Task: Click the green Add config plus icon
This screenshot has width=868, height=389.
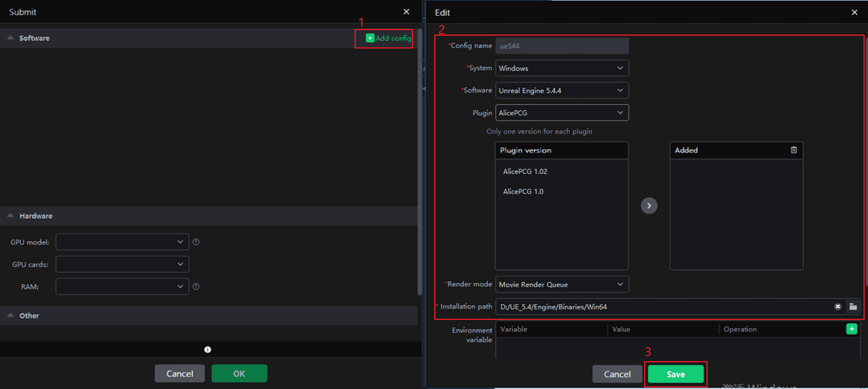Action: click(x=370, y=38)
